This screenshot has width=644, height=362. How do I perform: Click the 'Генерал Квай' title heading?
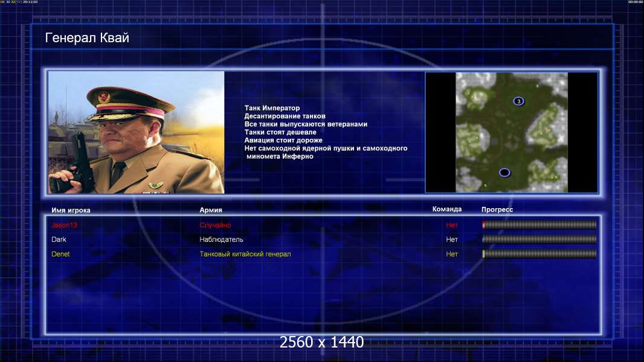[x=87, y=38]
